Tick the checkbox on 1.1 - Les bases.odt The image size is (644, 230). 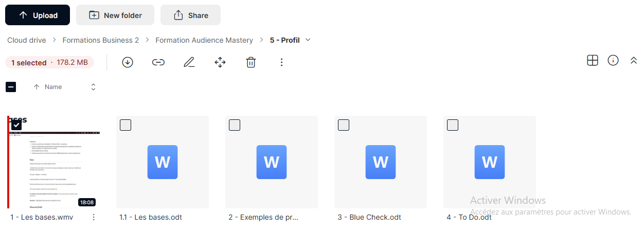point(126,125)
